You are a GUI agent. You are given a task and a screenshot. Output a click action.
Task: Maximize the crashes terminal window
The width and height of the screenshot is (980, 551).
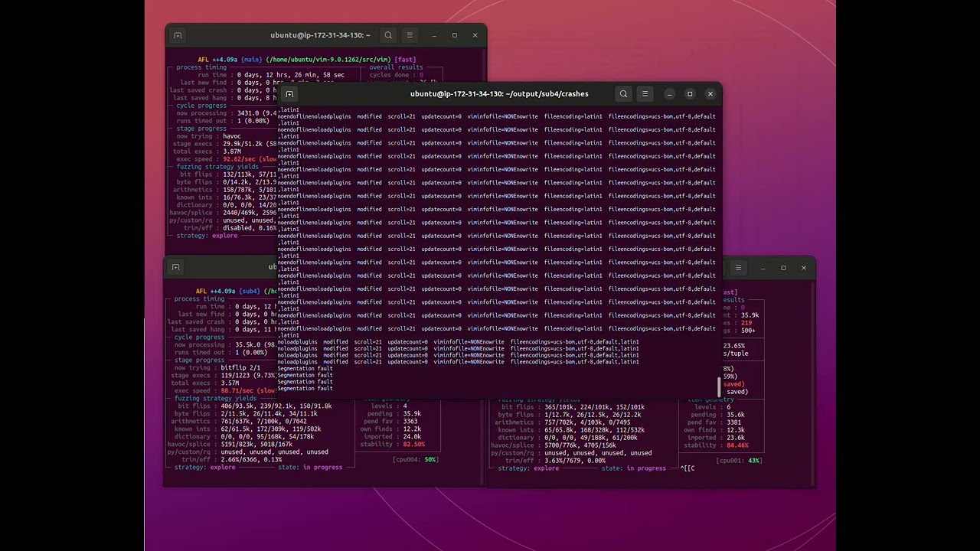click(690, 94)
